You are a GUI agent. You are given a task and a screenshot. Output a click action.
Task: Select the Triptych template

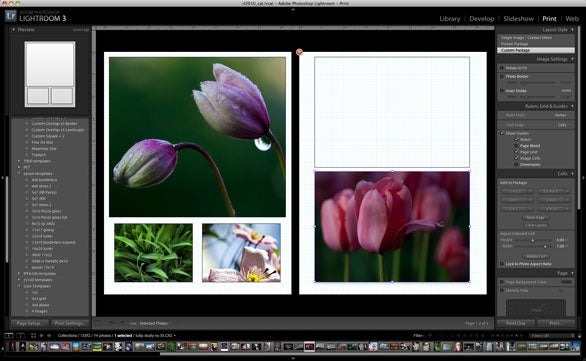(39, 155)
